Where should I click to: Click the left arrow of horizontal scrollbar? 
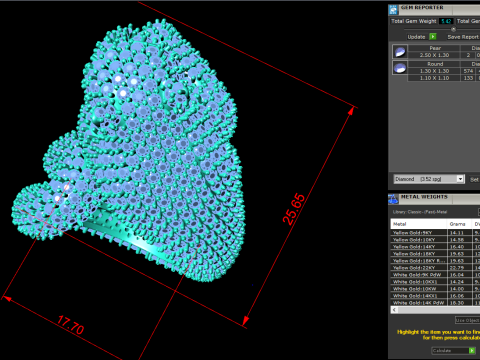[x=394, y=310]
